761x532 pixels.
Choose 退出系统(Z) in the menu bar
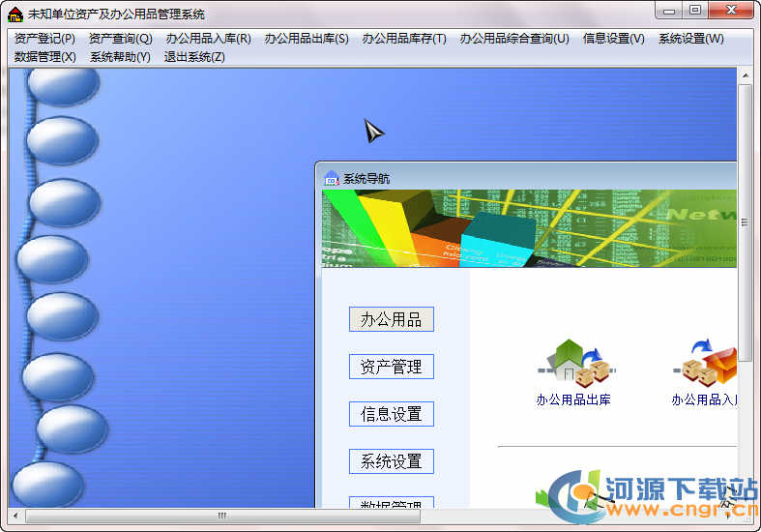tap(194, 57)
